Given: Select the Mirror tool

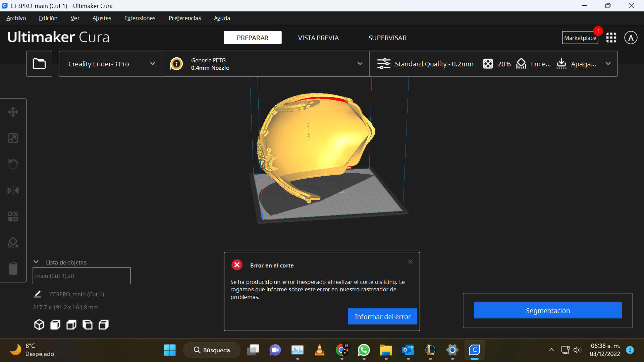Looking at the screenshot, I should coord(13,190).
